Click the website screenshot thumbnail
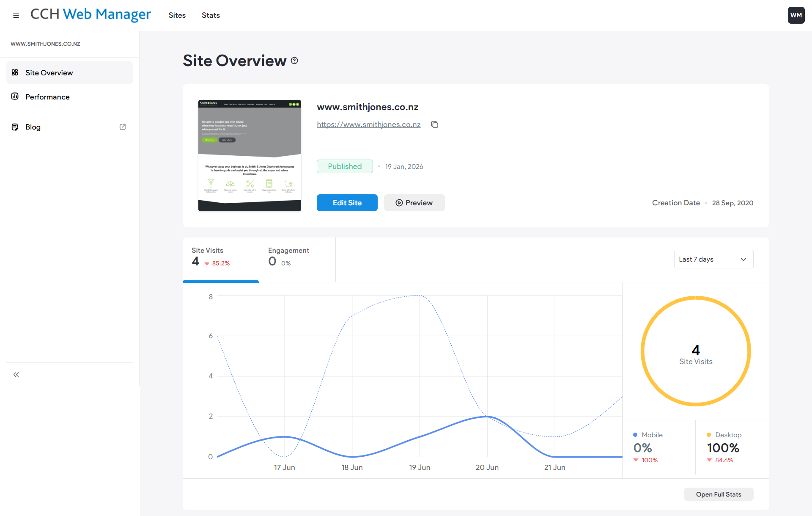 (250, 155)
